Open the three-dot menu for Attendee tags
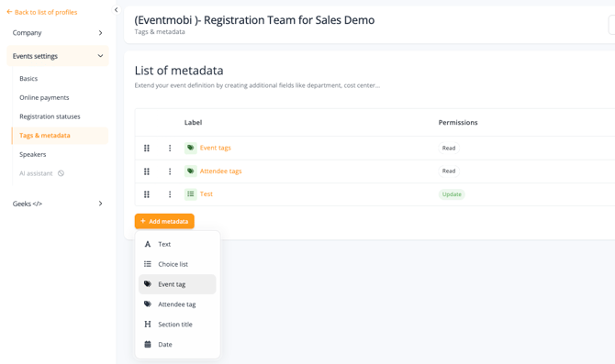615x364 pixels. 170,171
